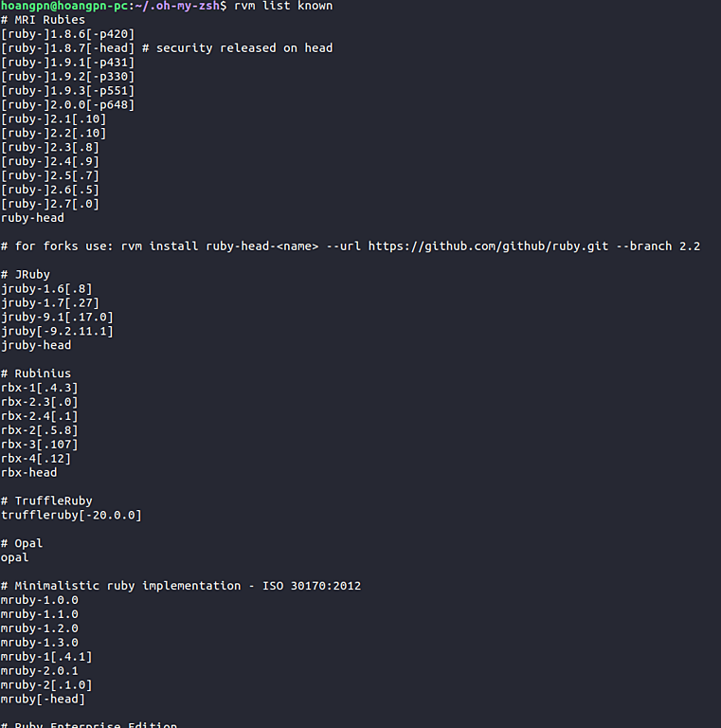Click the 'Minimalistic ruby implementation' comment line
Viewport: 721px width, 728px height.
[180, 586]
